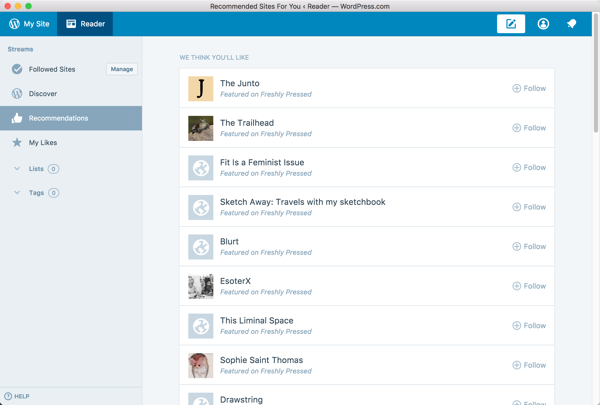Follow Sophie Saint Thomas
600x405 pixels.
click(529, 365)
